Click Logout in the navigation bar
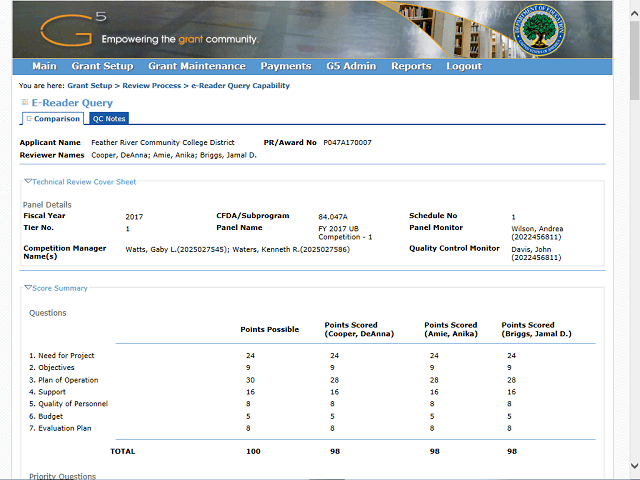The height and width of the screenshot is (480, 640). tap(464, 66)
